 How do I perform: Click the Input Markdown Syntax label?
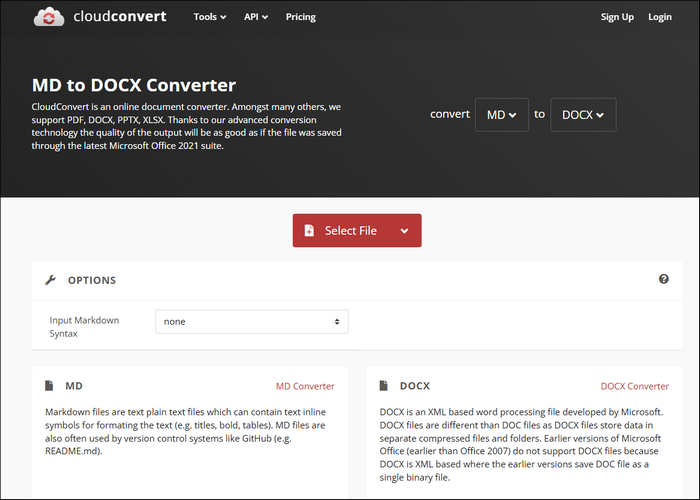84,327
